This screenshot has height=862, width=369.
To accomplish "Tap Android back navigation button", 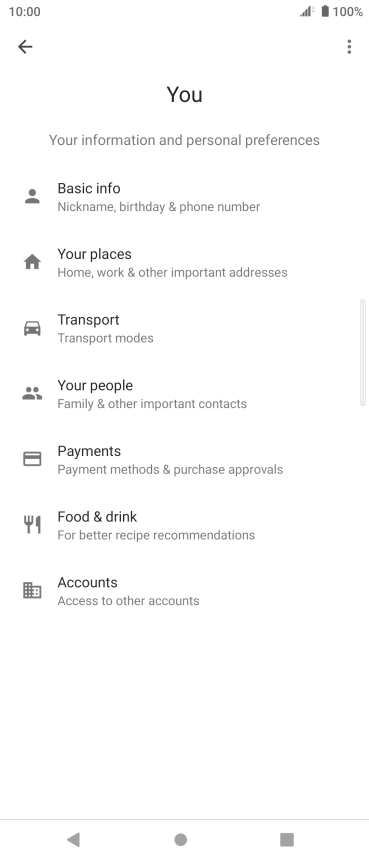I will coord(73,839).
